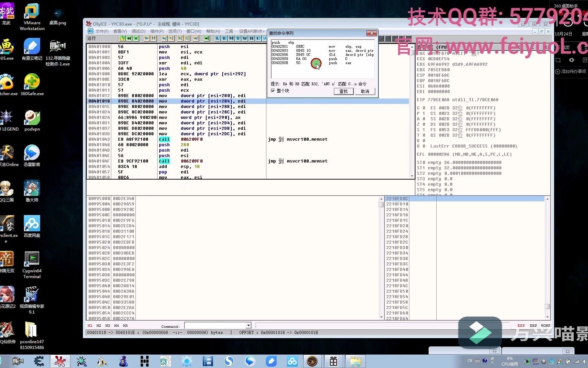
Task: Pause execution toolbar icon
Action: 153,38
